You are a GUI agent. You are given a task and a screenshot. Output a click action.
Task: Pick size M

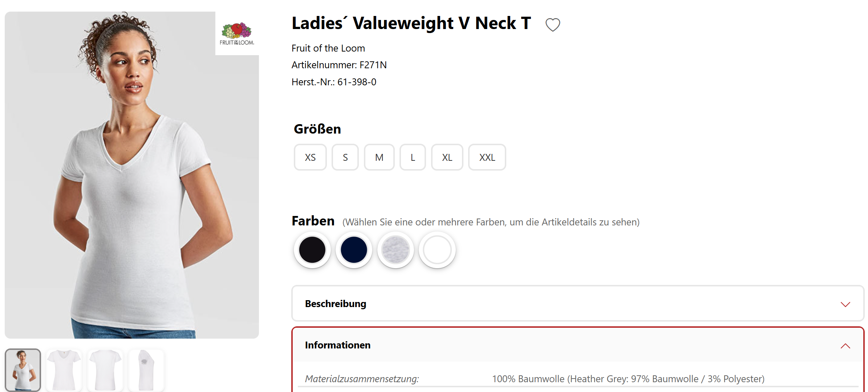pyautogui.click(x=379, y=158)
